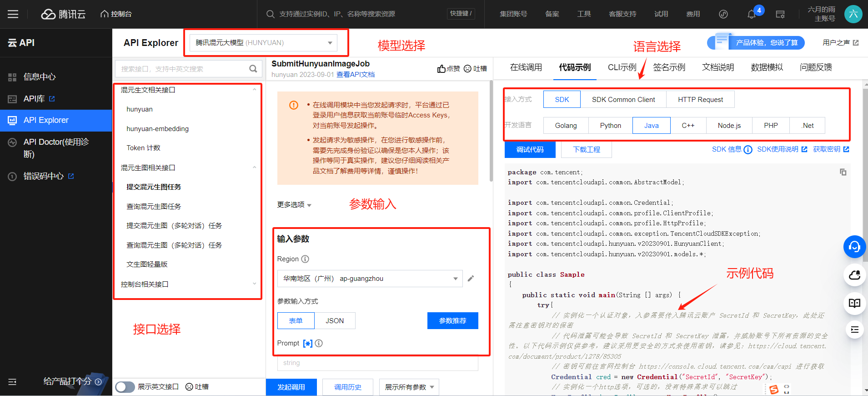
Task: Open the notification bell
Action: 752,14
